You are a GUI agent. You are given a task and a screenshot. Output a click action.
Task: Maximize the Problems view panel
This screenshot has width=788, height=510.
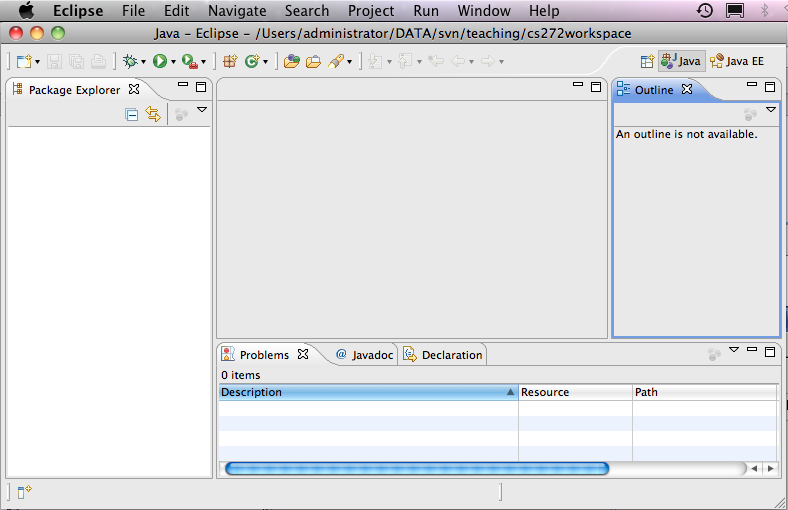click(770, 352)
